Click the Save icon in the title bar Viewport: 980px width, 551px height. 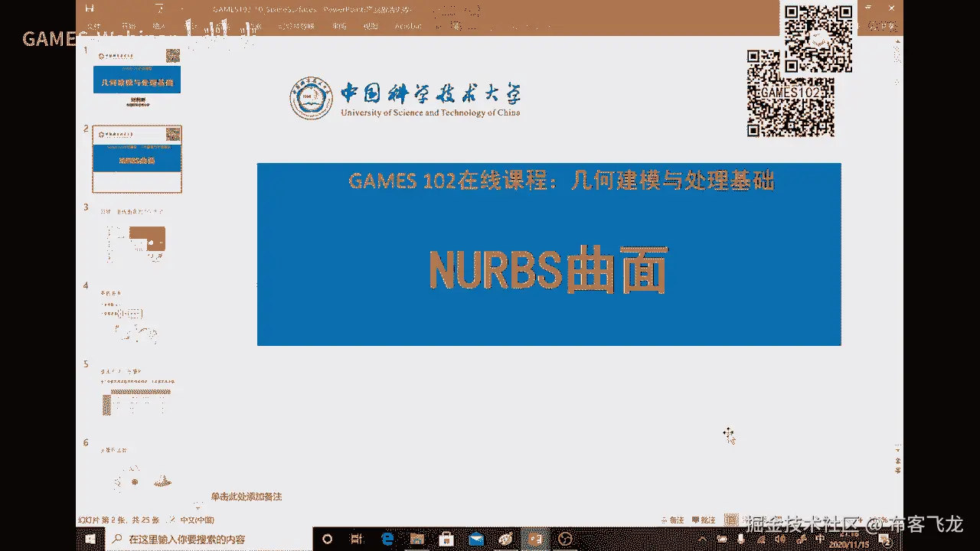[90, 9]
